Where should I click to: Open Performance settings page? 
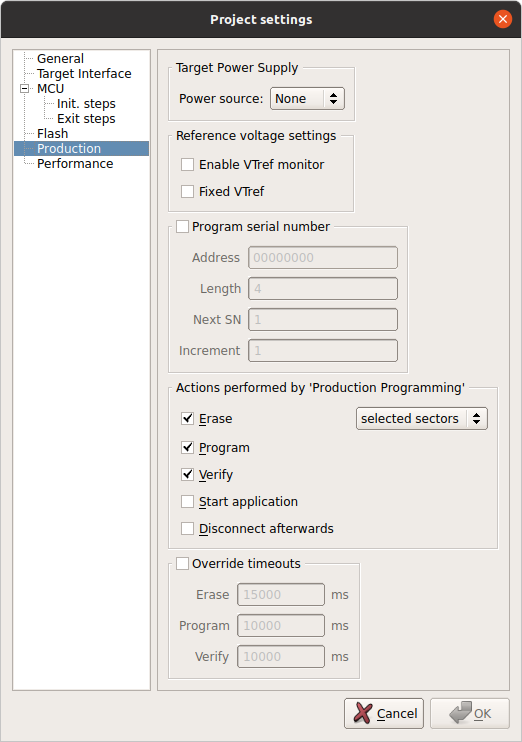click(x=75, y=164)
